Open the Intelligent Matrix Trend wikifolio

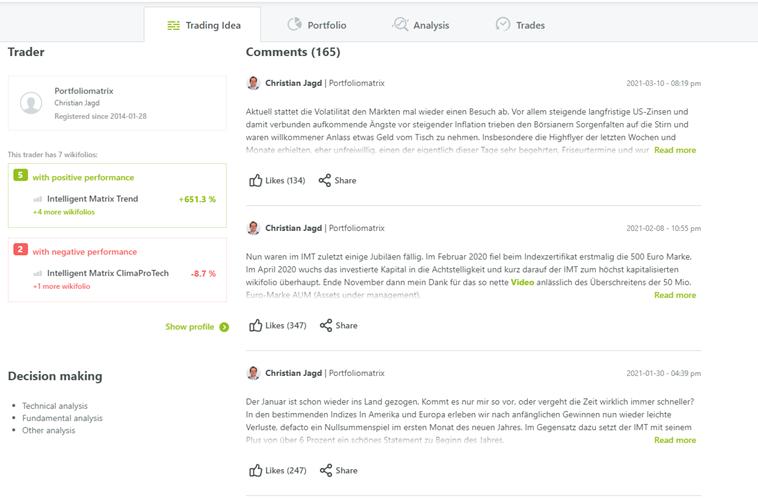pos(92,199)
